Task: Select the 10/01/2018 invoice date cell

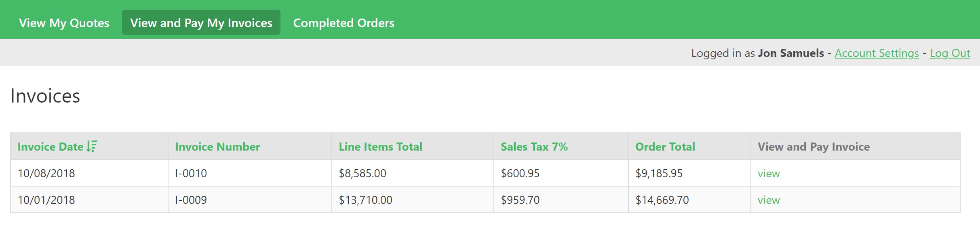Action: [89, 200]
